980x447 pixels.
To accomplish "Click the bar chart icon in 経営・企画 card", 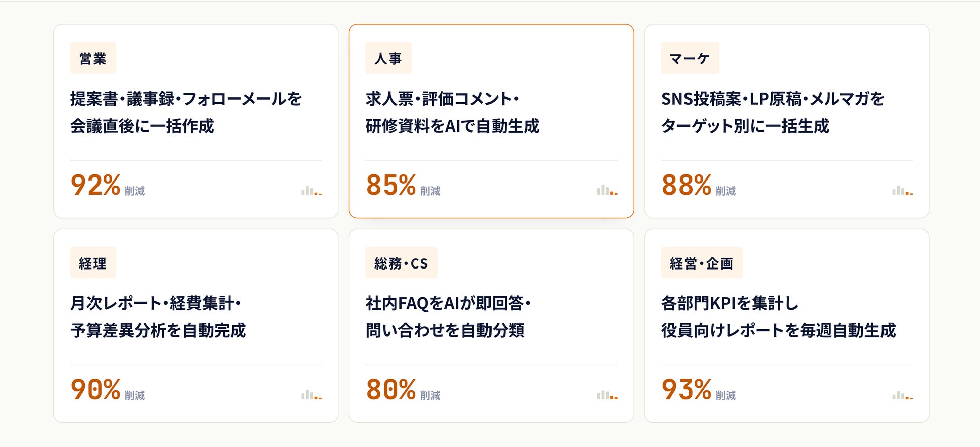I will [x=903, y=395].
